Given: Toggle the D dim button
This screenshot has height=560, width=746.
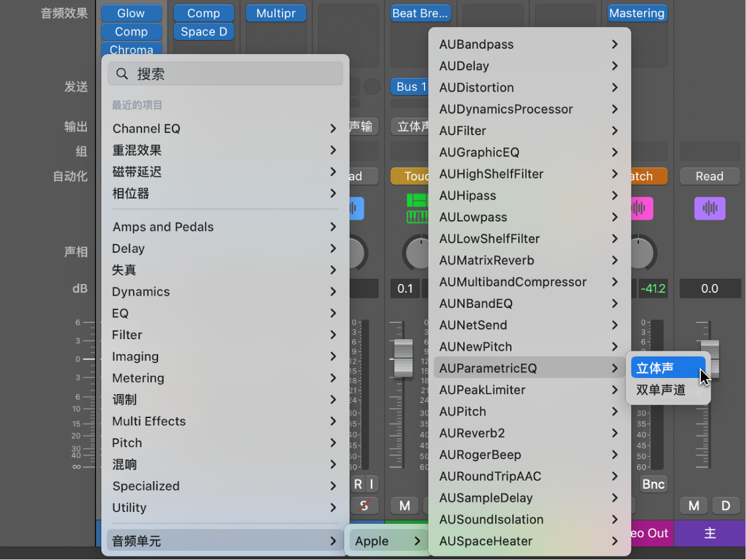Looking at the screenshot, I should pos(726,506).
